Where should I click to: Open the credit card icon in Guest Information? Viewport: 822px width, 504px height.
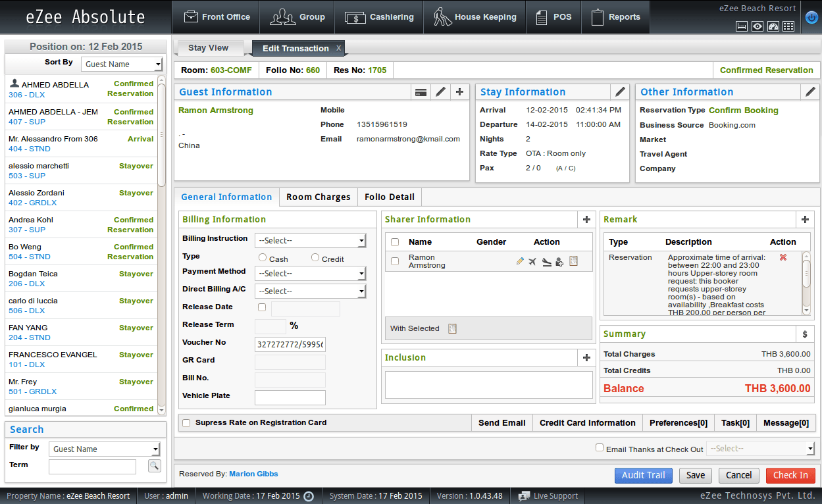point(421,92)
